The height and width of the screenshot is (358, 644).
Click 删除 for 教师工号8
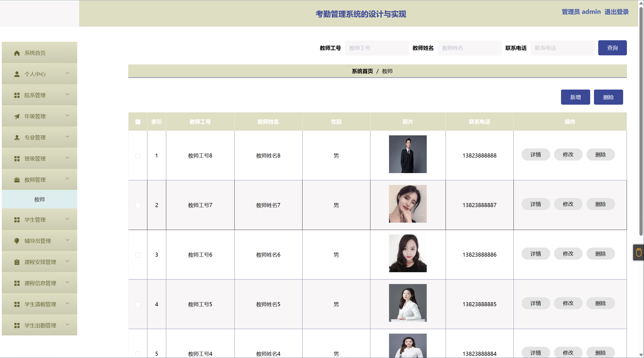click(600, 154)
